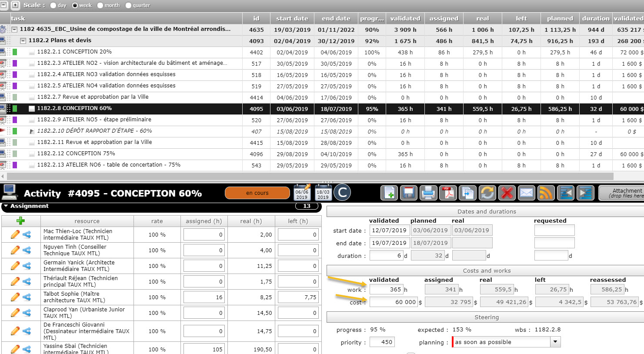Select the day scale radio button
The width and height of the screenshot is (644, 354).
(53, 5)
